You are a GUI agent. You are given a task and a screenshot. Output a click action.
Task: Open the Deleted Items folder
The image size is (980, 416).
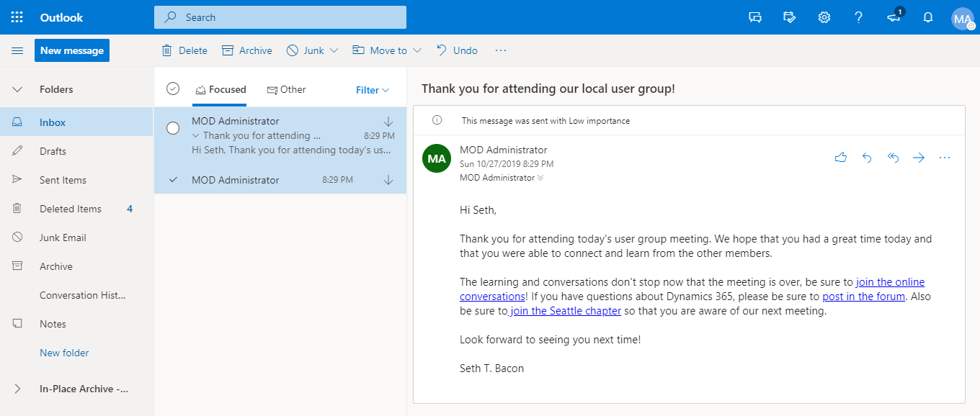coord(70,209)
